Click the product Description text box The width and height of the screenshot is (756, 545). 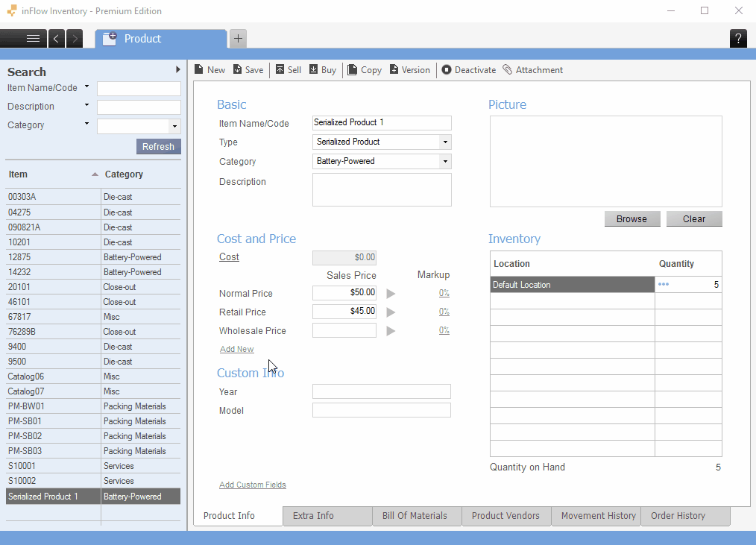pyautogui.click(x=382, y=189)
